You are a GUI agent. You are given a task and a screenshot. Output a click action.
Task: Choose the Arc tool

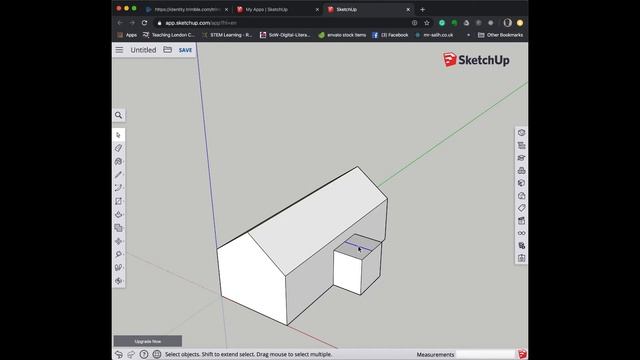point(118,188)
